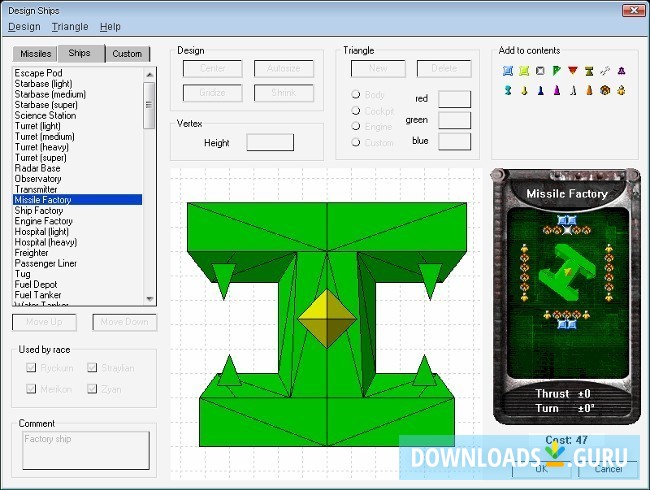Add the red downward triangle item to contents
The image size is (650, 490).
(x=572, y=70)
